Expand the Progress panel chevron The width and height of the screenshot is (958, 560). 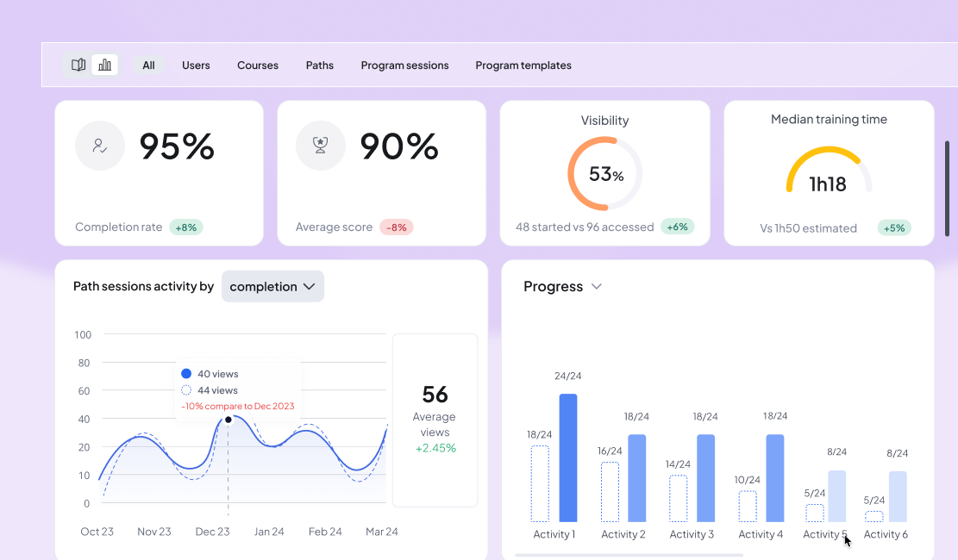pyautogui.click(x=596, y=287)
